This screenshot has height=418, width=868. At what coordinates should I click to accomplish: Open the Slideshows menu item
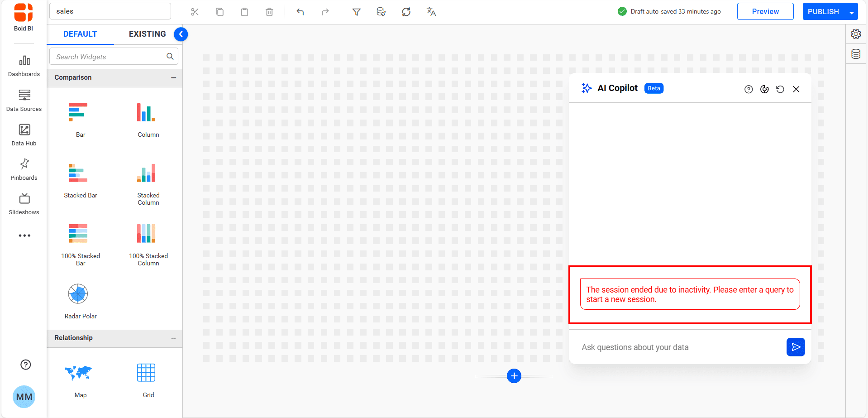24,204
